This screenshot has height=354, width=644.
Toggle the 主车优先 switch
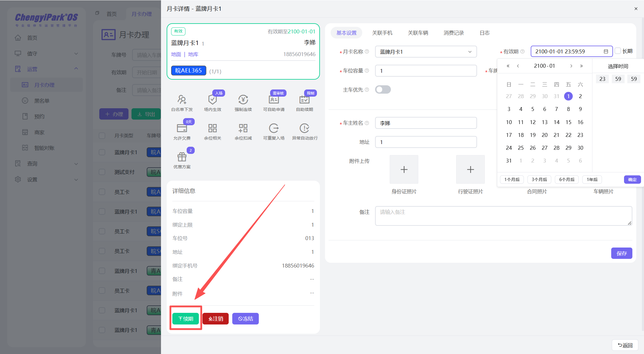[x=383, y=89]
